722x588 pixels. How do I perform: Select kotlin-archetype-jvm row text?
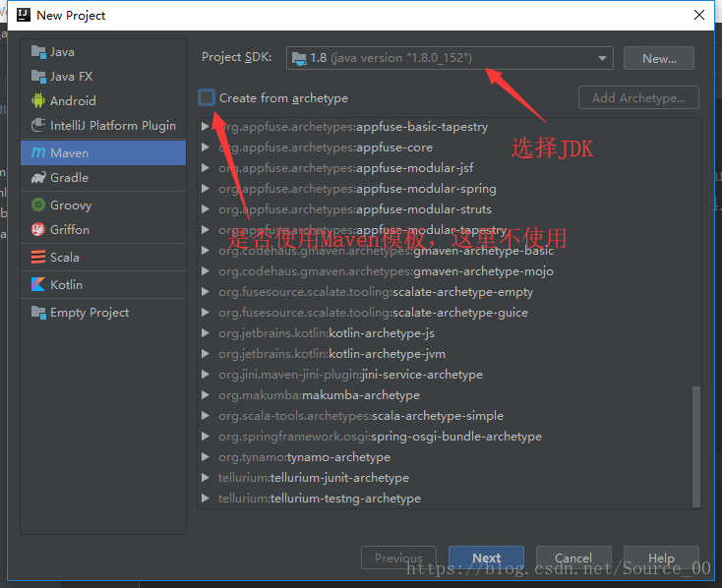click(x=332, y=354)
